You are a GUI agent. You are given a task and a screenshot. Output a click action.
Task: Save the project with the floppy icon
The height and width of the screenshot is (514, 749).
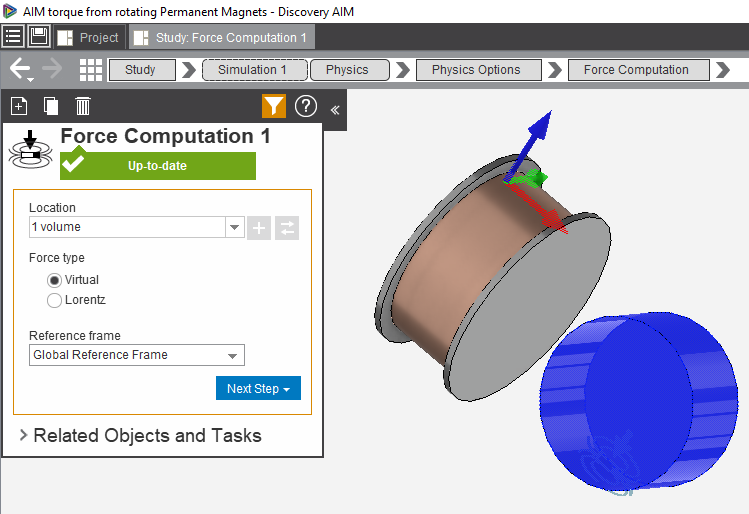pyautogui.click(x=39, y=37)
